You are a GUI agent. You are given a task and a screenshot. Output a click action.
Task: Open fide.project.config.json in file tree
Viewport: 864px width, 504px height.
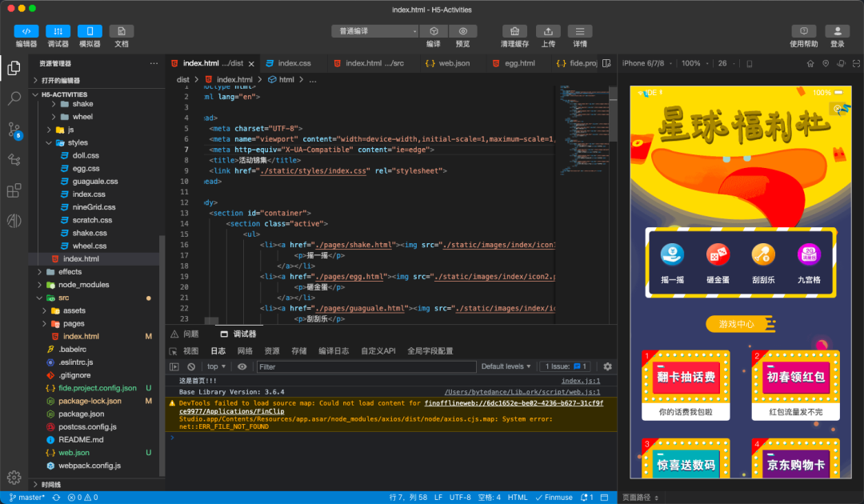point(98,388)
